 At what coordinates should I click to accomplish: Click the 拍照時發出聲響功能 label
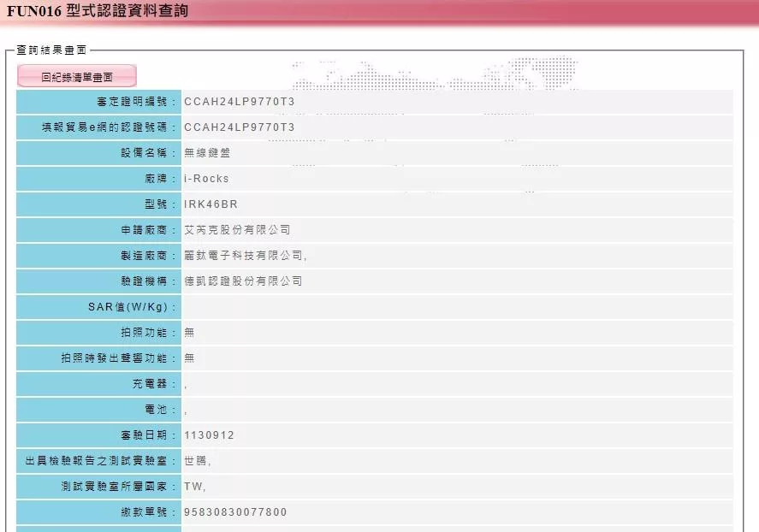click(x=119, y=358)
